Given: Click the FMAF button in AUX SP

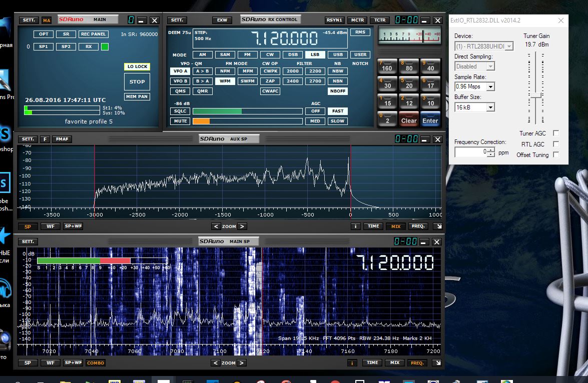Looking at the screenshot, I should pos(62,139).
